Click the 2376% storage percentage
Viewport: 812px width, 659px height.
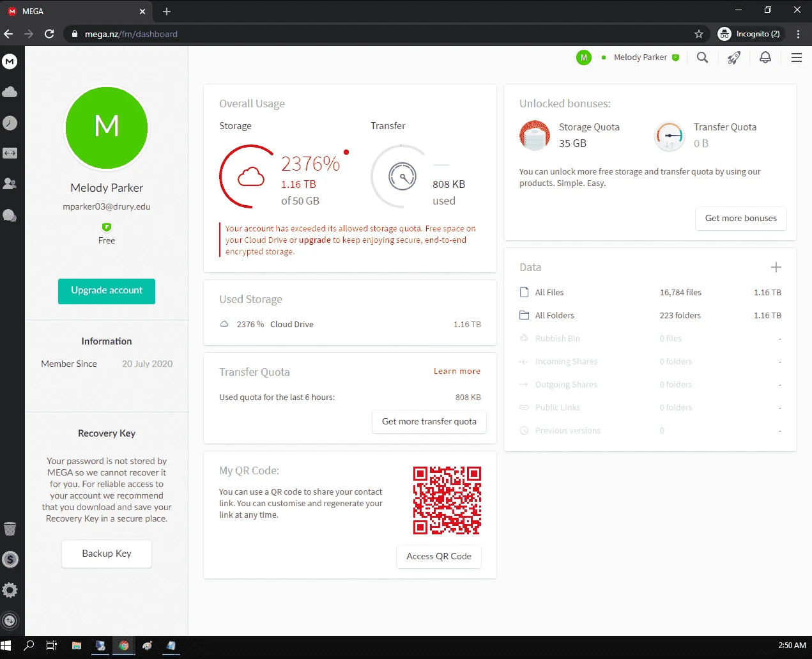(x=310, y=164)
